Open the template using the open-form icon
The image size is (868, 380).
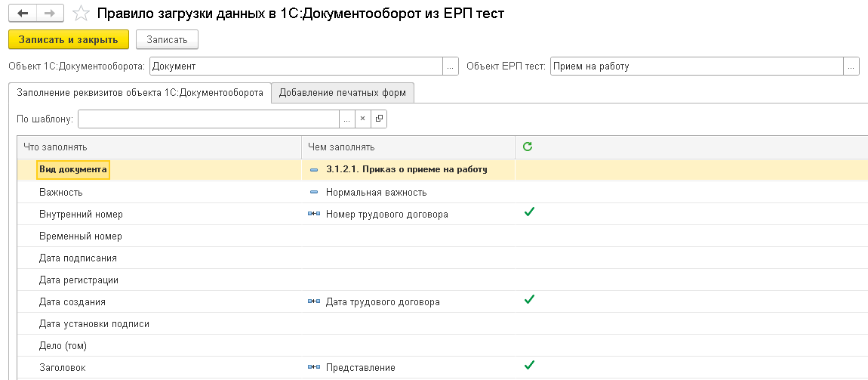click(x=379, y=119)
